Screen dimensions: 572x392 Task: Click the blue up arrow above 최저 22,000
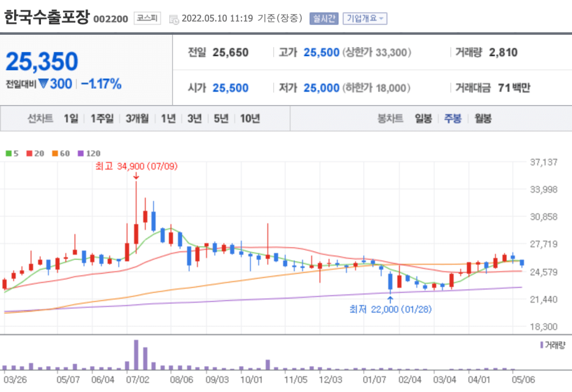click(x=391, y=300)
